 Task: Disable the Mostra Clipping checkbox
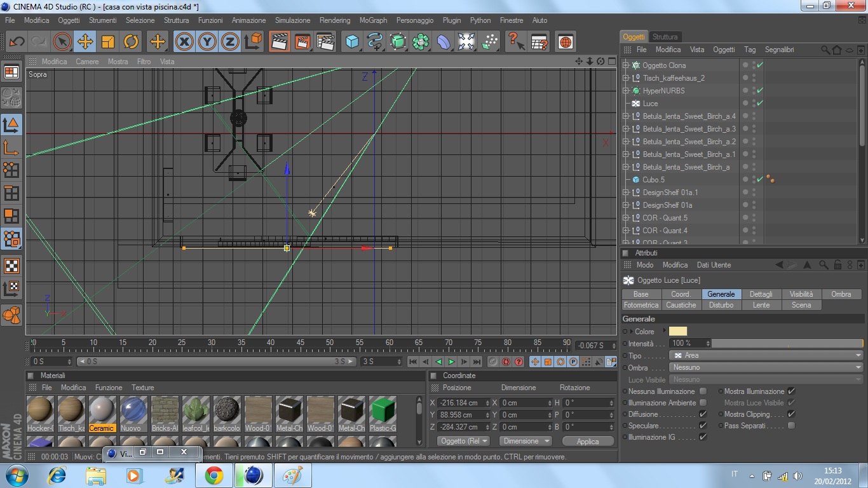(x=791, y=414)
